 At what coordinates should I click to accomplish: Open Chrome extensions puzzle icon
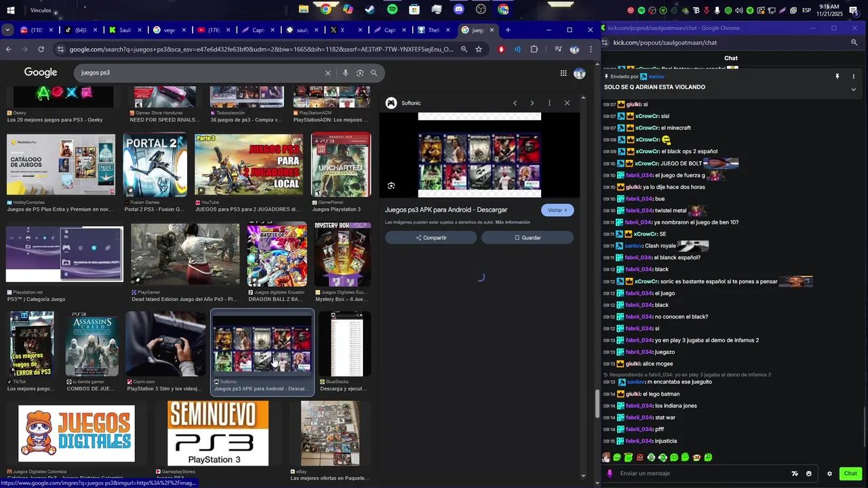point(534,49)
